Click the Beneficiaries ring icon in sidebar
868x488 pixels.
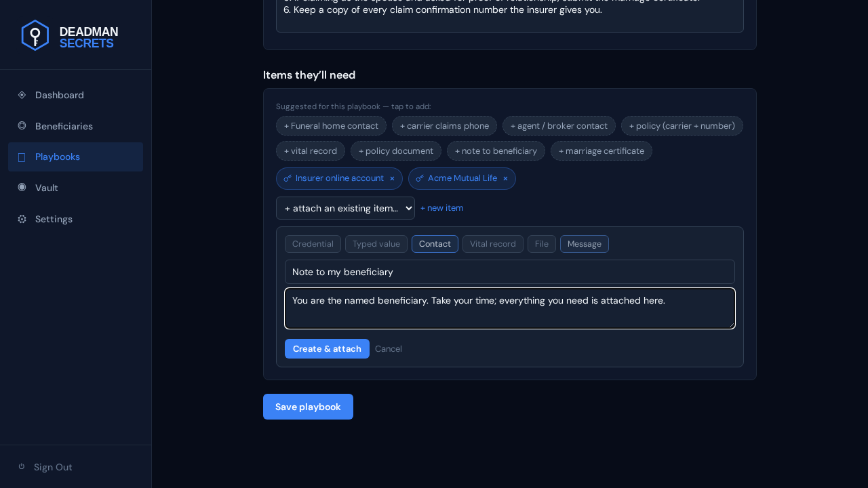coord(22,125)
